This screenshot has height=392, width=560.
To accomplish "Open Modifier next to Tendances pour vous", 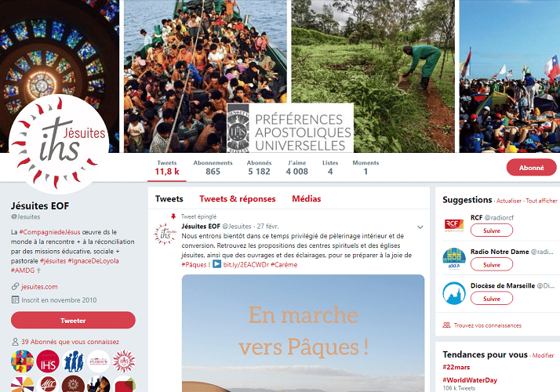I will point(543,356).
